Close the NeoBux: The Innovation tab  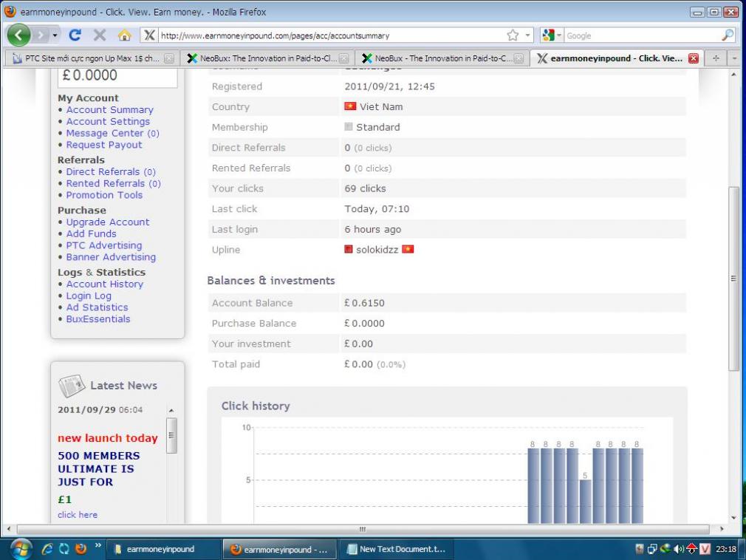click(x=343, y=58)
